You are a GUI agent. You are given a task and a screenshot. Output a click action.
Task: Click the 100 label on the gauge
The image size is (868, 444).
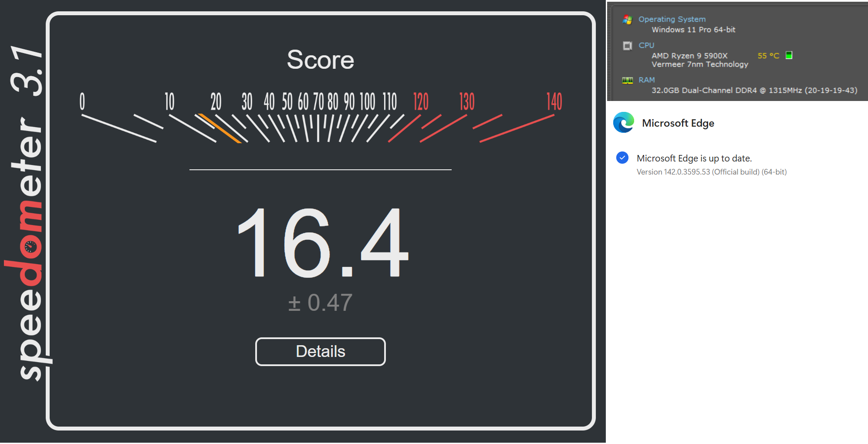367,101
